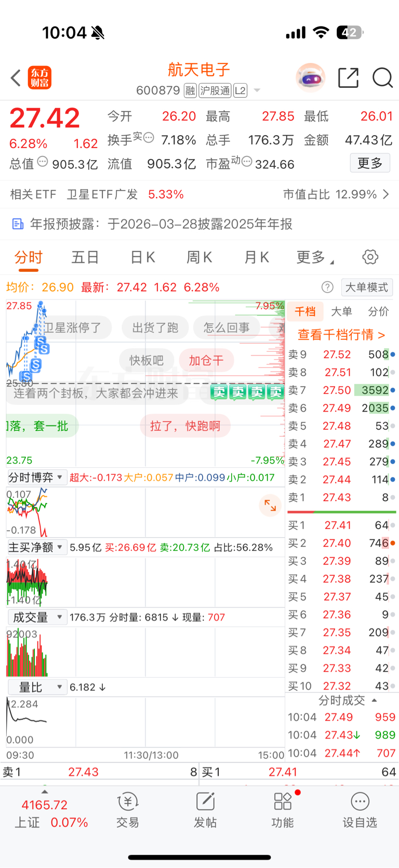
Task: Switch to the 分价 tab
Action: [x=378, y=311]
